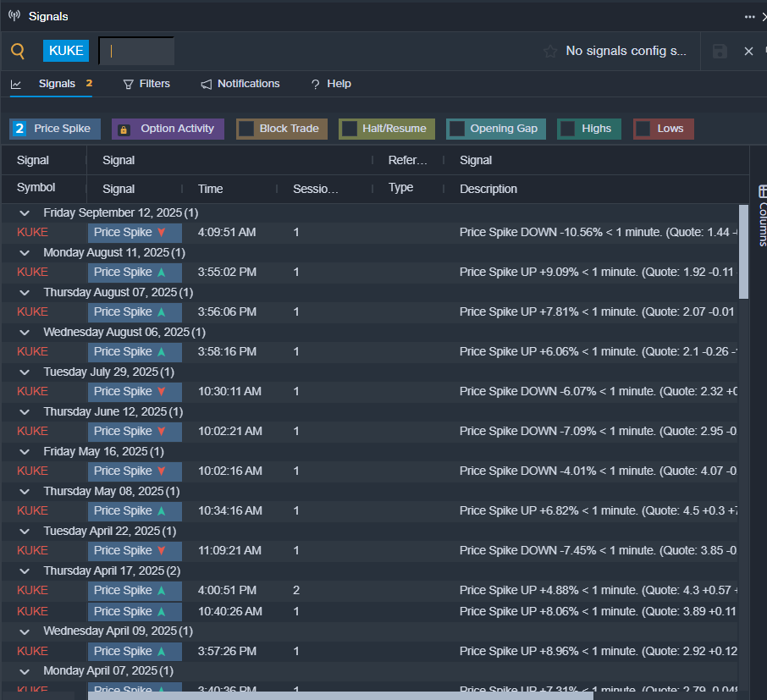This screenshot has width=767, height=700.
Task: Click the lock icon on Option Activity
Action: pos(124,130)
